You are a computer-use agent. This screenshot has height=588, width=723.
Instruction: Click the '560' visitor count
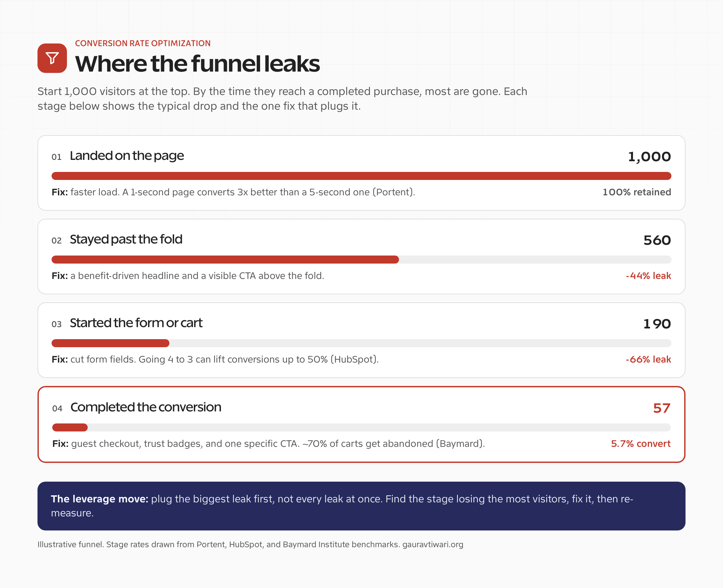coord(657,240)
